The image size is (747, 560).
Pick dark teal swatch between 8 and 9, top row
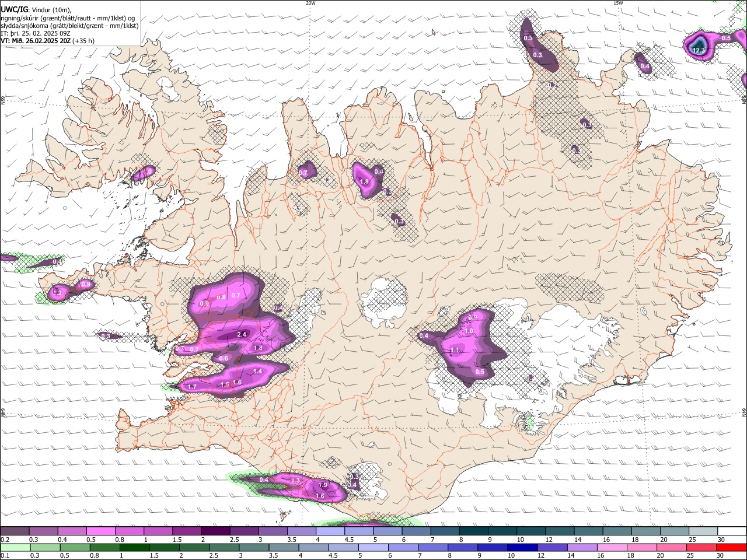[474, 531]
